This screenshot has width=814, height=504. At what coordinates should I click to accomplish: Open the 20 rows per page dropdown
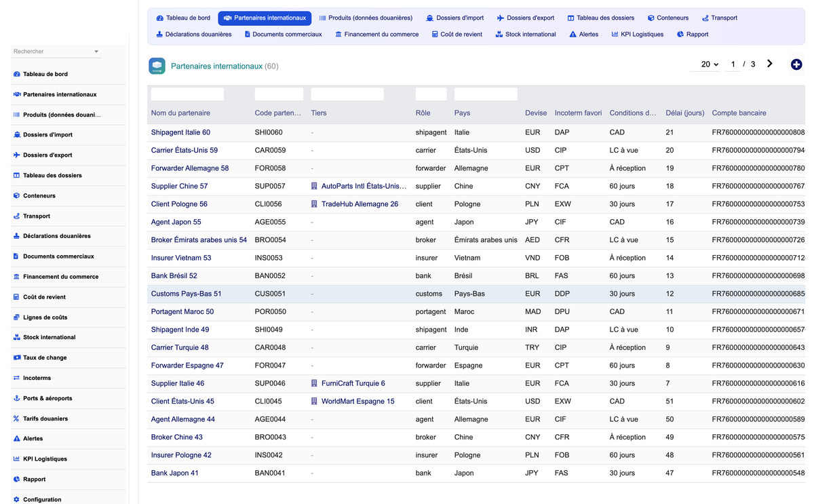click(705, 64)
